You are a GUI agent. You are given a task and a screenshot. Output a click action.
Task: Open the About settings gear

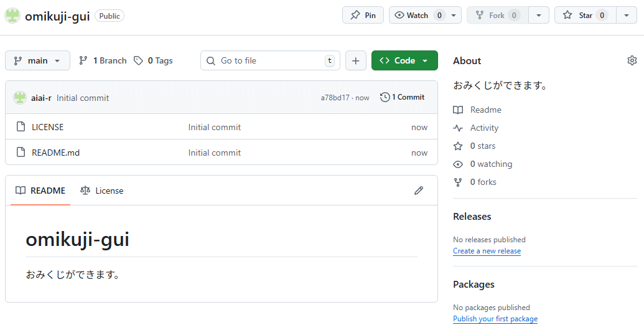(632, 60)
